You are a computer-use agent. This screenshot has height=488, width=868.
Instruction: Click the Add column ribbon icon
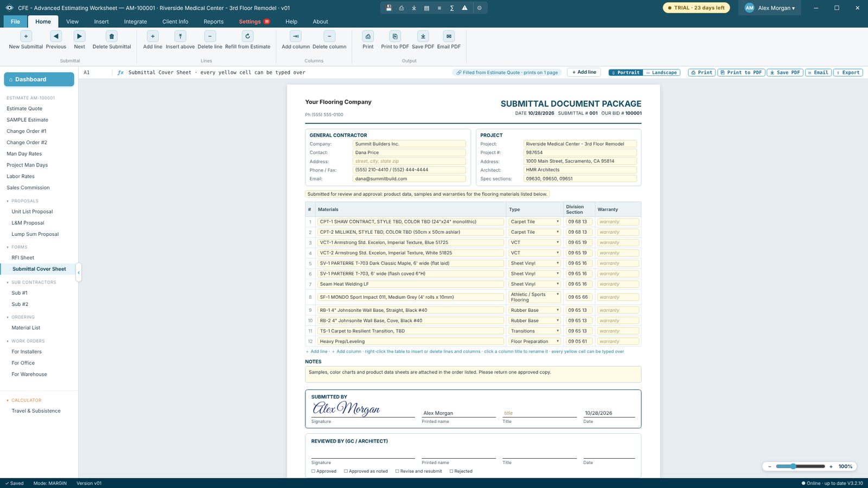coord(296,36)
